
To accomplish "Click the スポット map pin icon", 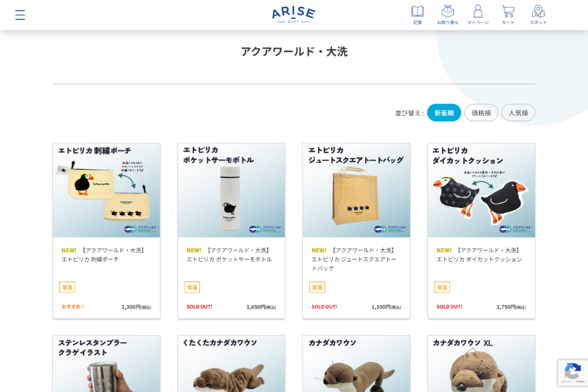I will 537,11.
